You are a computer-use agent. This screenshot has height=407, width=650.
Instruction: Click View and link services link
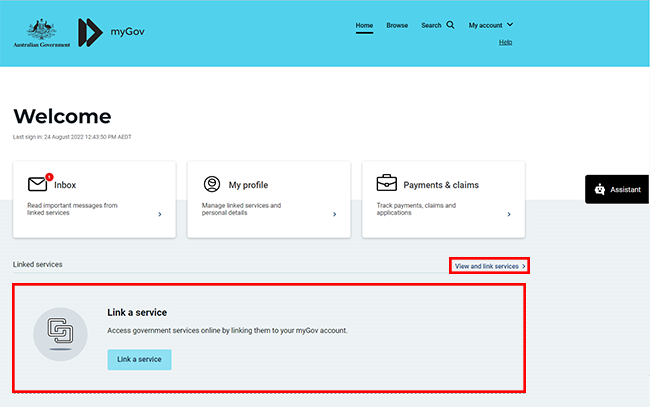point(489,266)
